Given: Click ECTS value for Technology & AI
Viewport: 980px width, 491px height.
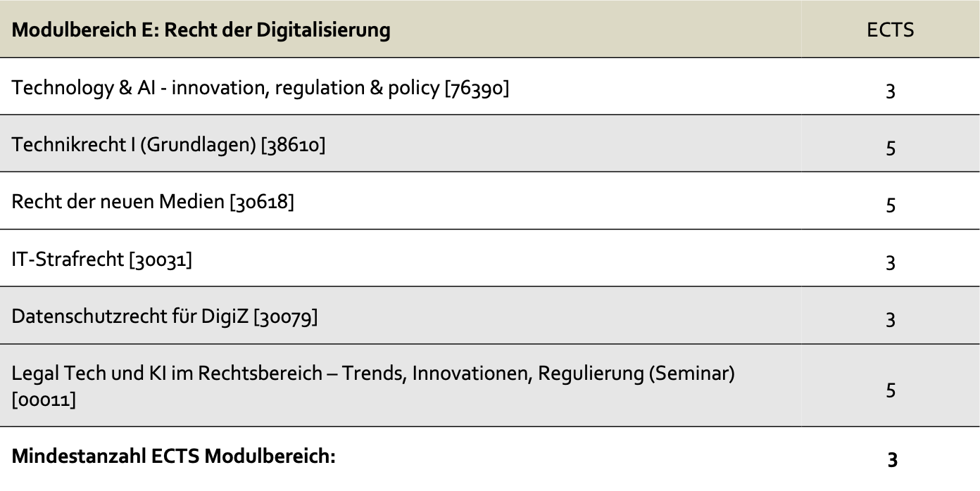Looking at the screenshot, I should [891, 91].
